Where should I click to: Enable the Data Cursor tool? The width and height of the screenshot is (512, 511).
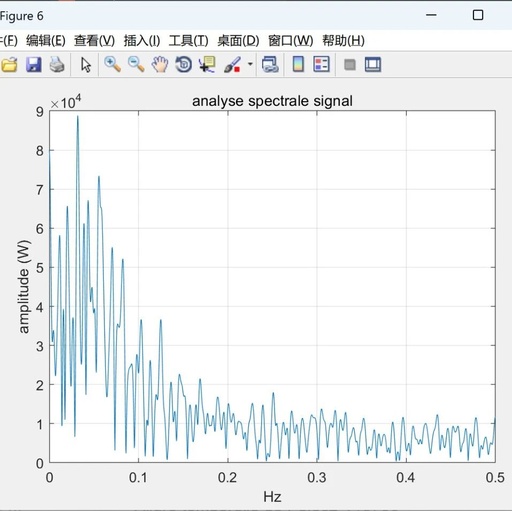tap(207, 64)
